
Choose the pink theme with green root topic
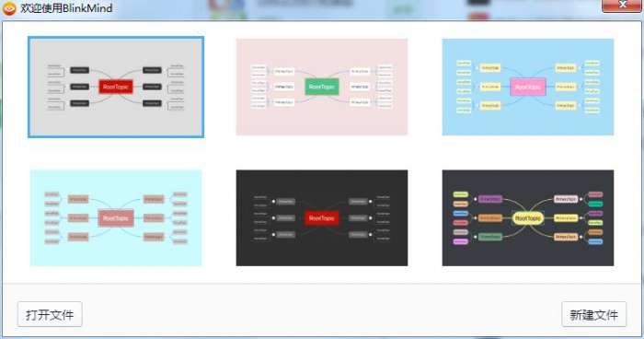coord(322,87)
